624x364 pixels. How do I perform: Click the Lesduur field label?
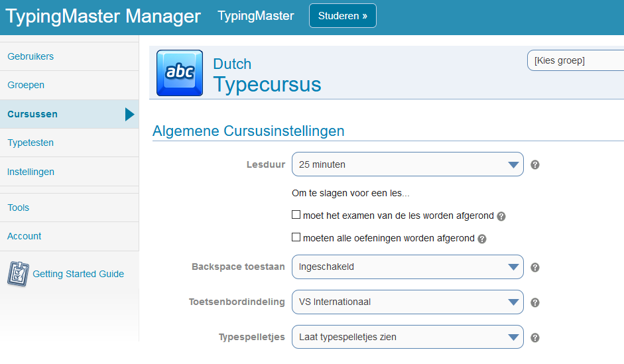(x=266, y=164)
